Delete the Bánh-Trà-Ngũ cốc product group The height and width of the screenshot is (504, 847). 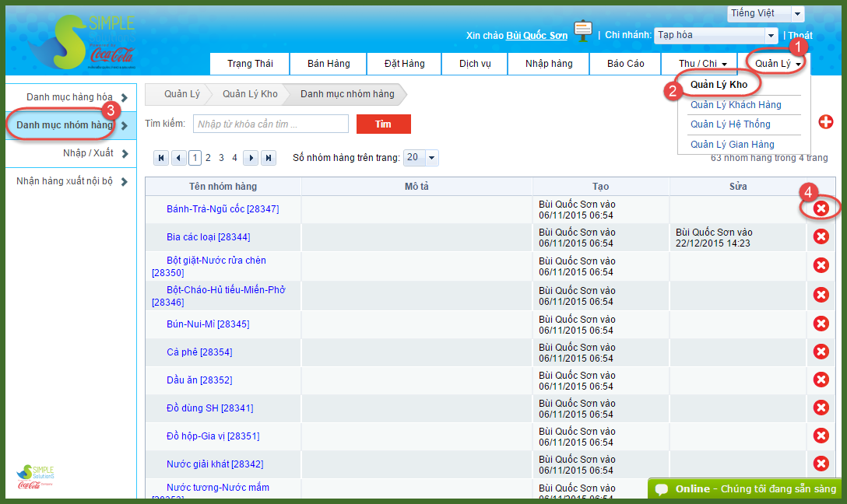[821, 208]
